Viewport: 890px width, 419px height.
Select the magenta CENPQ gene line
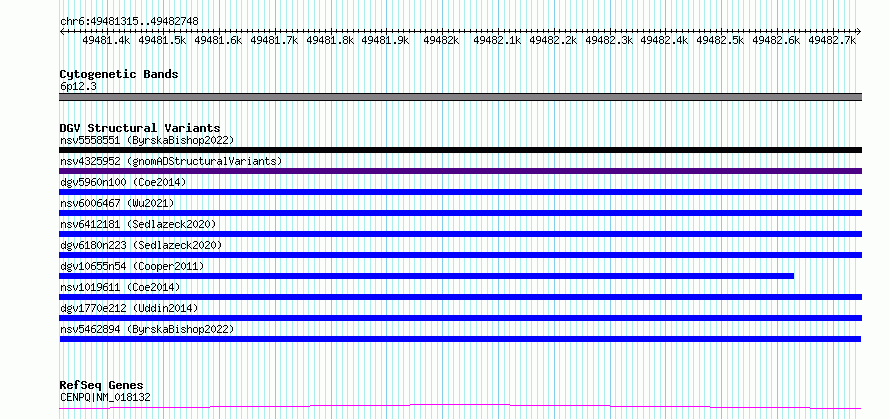[460, 406]
